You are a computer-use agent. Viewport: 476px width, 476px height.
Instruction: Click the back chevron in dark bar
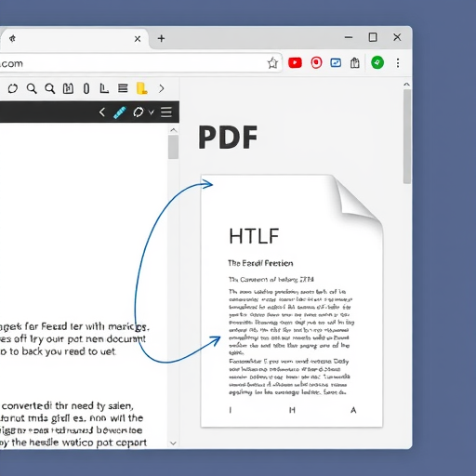click(x=102, y=112)
